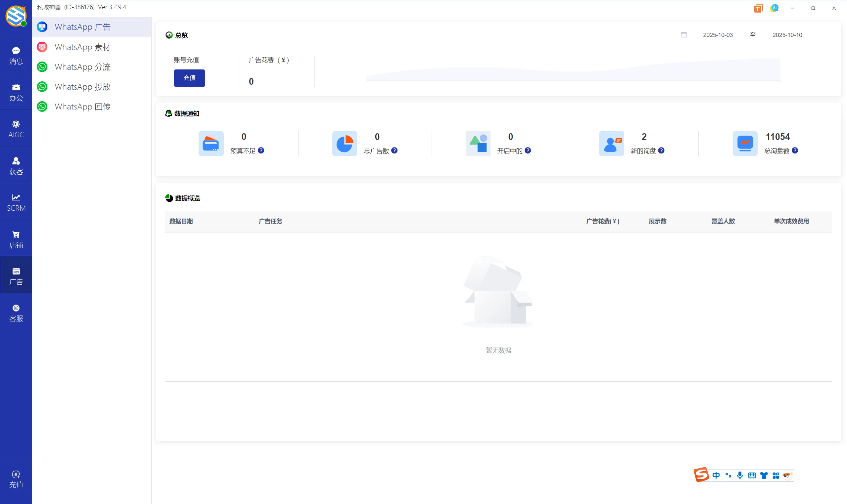This screenshot has height=504, width=847.
Task: Click help icon next to 预算不足
Action: click(261, 150)
